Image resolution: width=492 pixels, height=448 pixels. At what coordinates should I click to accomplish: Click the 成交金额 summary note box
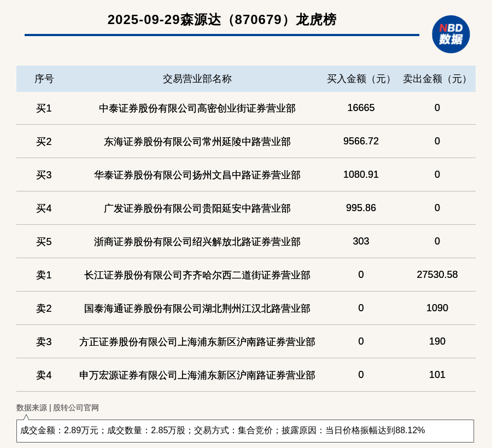245,430
